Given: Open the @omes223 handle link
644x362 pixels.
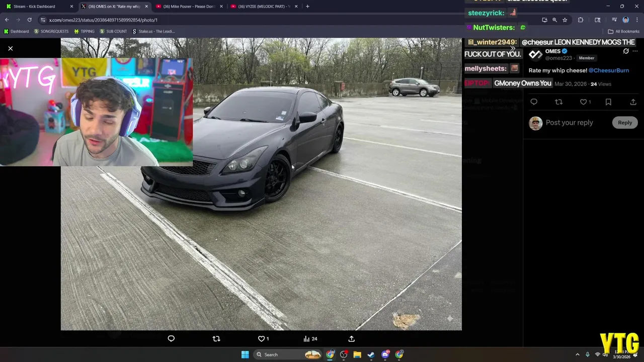Looking at the screenshot, I should pos(558,58).
